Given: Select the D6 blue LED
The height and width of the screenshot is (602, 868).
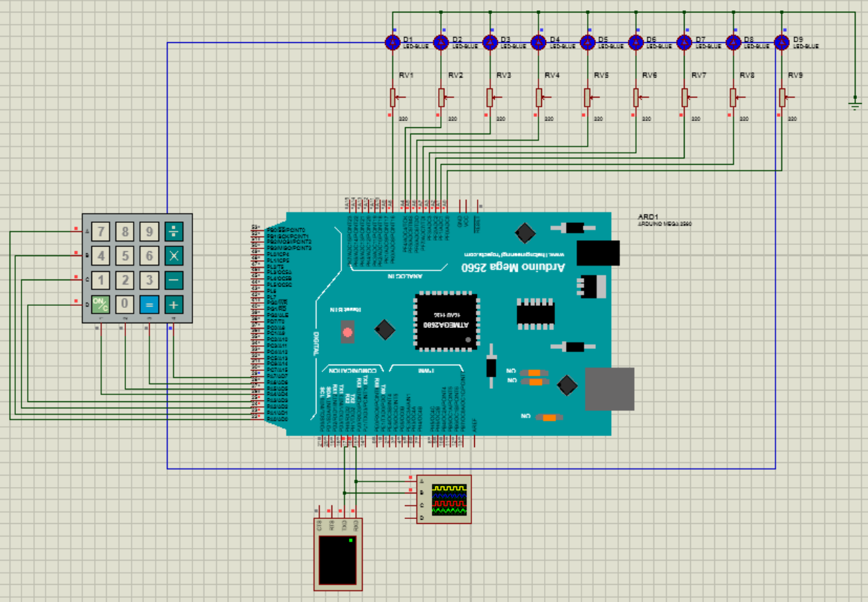Looking at the screenshot, I should 636,43.
